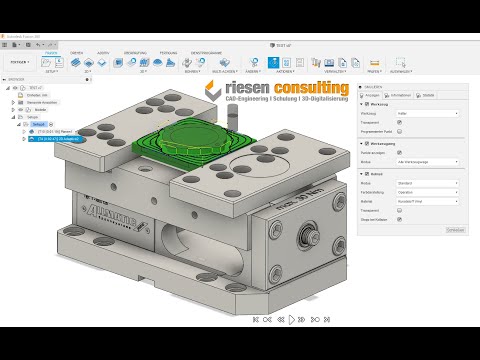
Task: Switch to the Additiv ribbon tab
Action: coord(103,53)
